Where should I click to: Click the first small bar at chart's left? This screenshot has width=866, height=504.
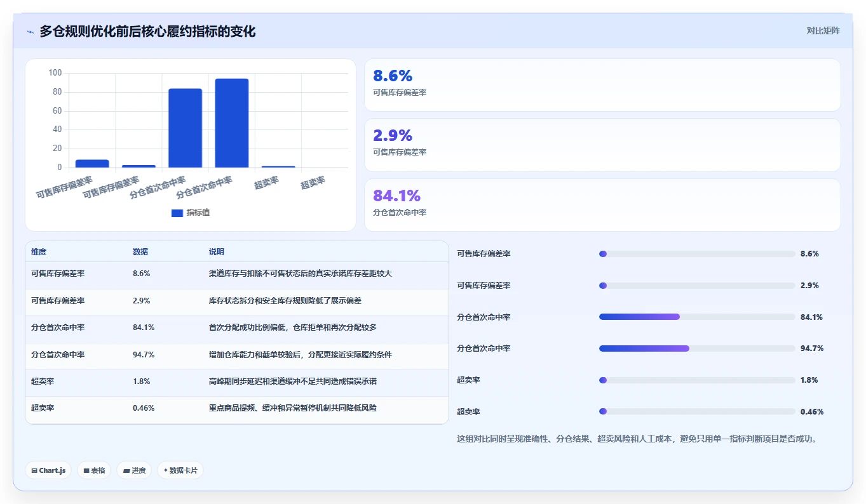point(92,164)
